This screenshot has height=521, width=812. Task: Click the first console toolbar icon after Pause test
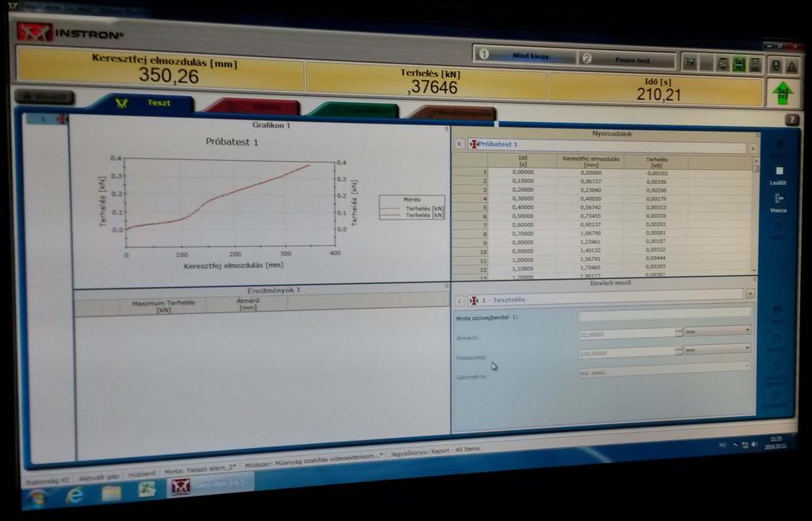(690, 63)
